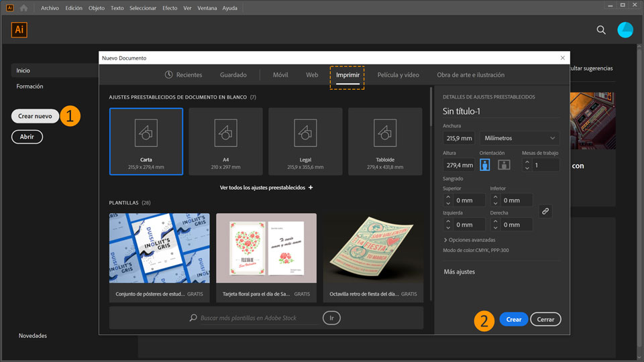This screenshot has height=362, width=644.
Task: Increase Mesas de trabajo count
Action: tap(527, 162)
